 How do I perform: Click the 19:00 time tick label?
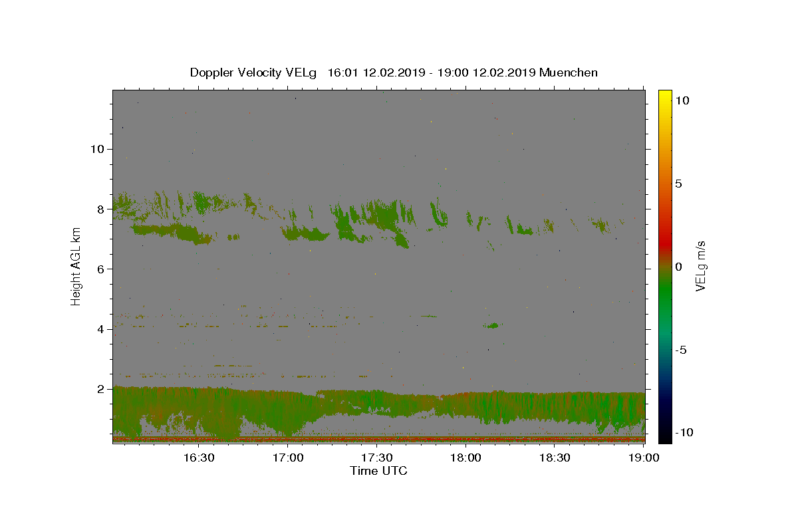click(x=644, y=458)
